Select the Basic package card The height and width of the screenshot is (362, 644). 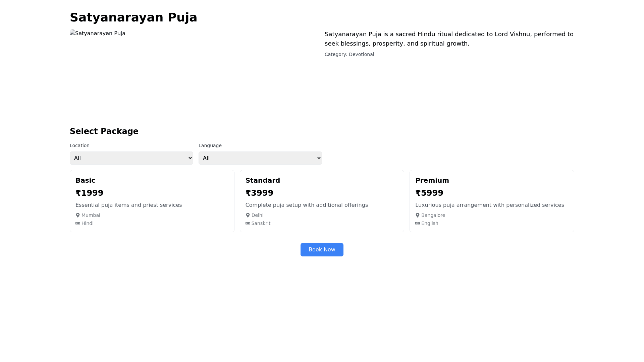click(x=152, y=201)
